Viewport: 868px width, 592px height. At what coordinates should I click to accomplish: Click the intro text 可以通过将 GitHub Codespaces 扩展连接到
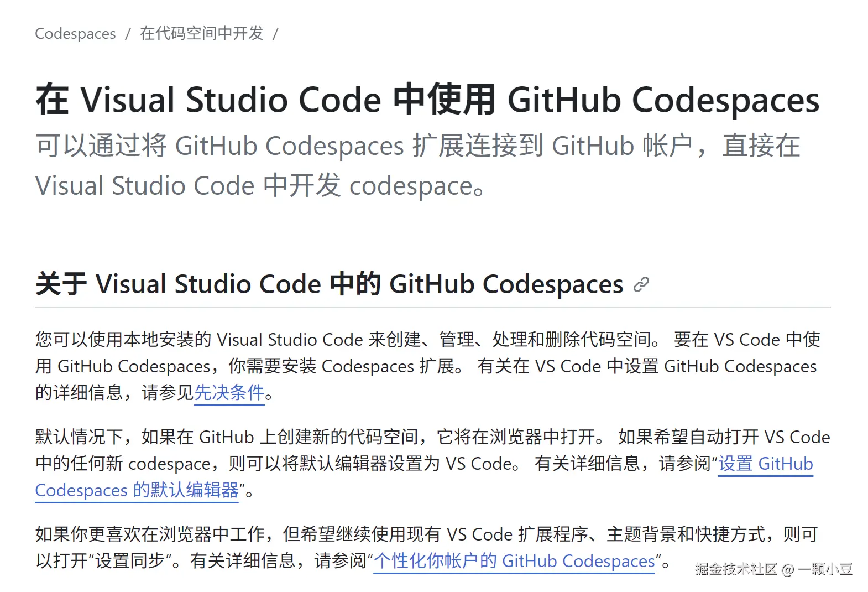tap(417, 165)
